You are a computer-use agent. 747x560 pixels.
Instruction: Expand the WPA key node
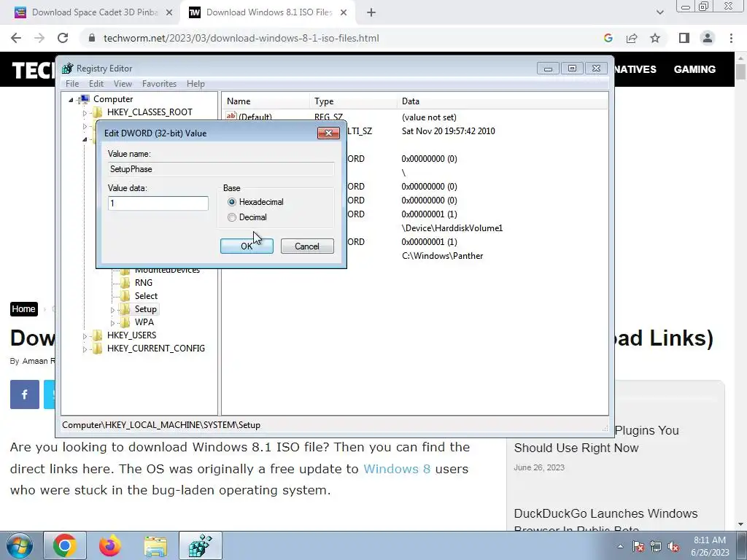coord(112,323)
